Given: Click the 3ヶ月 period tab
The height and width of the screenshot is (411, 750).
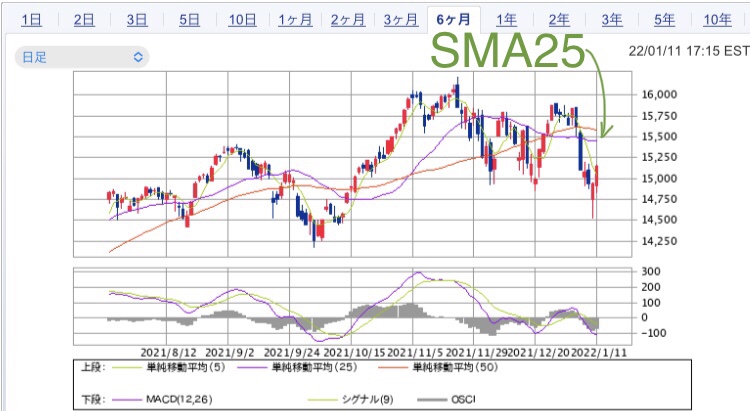Looking at the screenshot, I should point(400,19).
